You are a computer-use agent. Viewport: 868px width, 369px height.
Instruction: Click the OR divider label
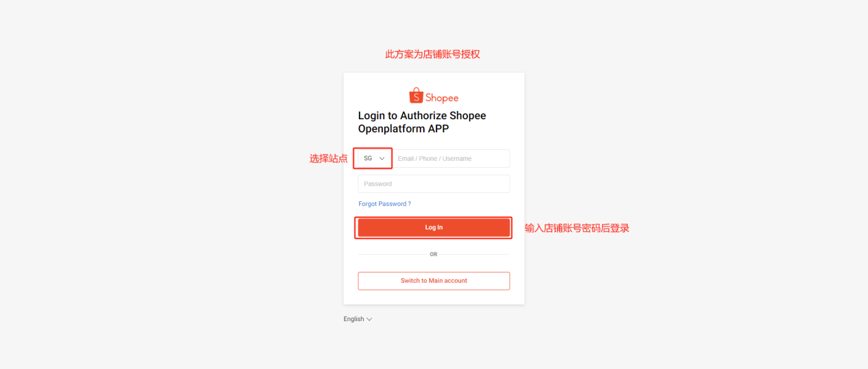(x=434, y=254)
